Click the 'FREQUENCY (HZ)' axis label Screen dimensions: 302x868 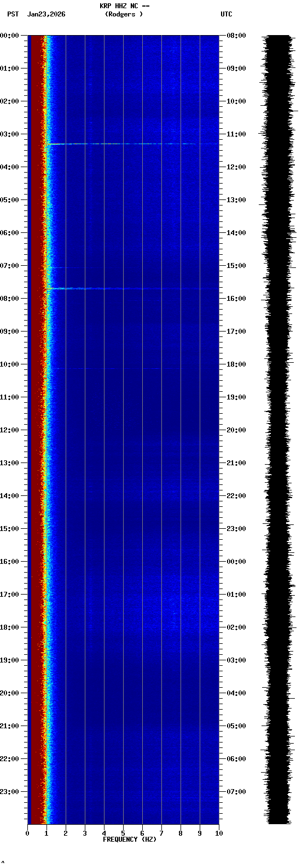(x=130, y=840)
